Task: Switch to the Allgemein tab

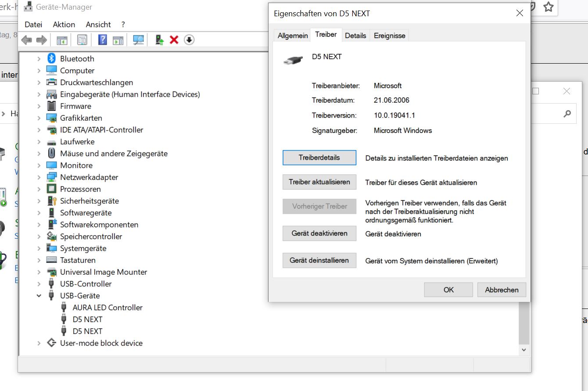Action: [293, 36]
